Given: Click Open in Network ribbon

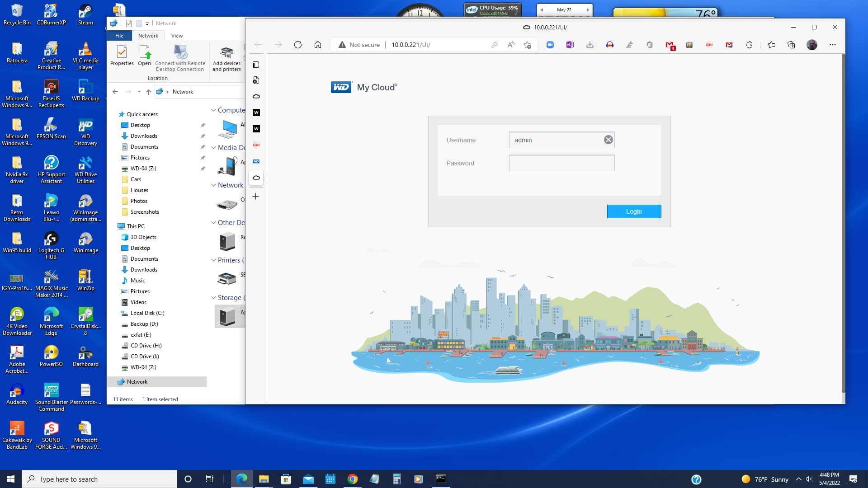Looking at the screenshot, I should tap(145, 56).
